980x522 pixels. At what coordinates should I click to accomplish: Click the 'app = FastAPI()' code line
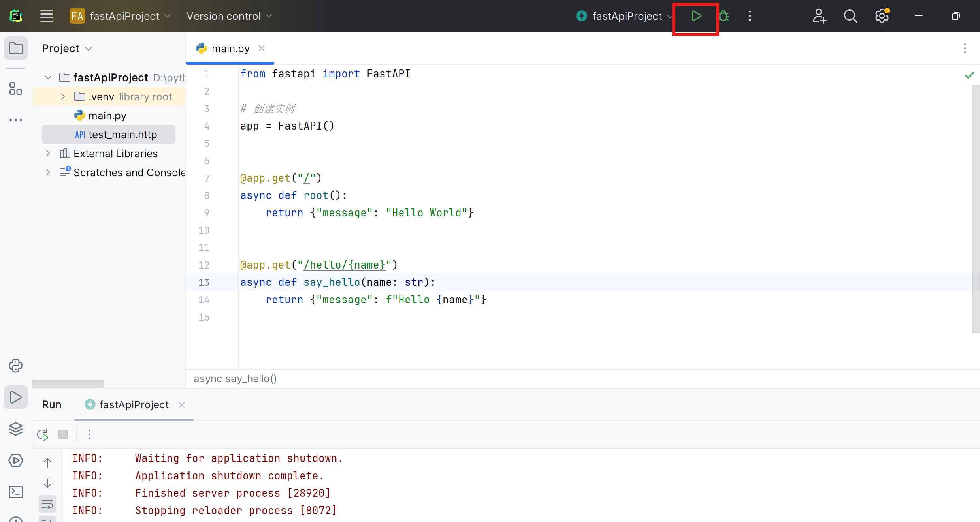(287, 126)
